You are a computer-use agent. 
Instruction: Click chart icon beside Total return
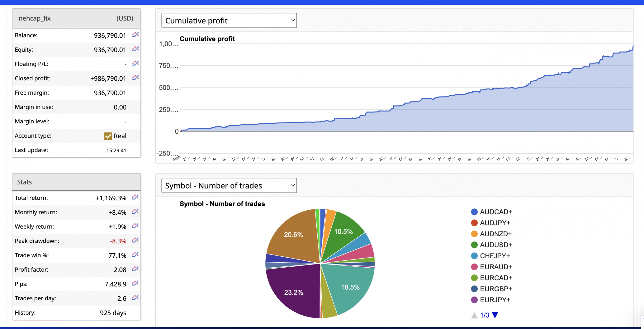point(135,197)
